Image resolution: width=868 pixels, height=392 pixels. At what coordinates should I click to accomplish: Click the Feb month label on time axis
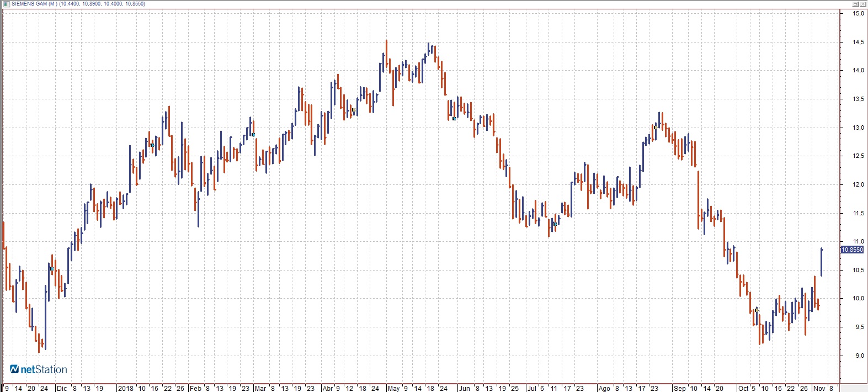tap(195, 388)
